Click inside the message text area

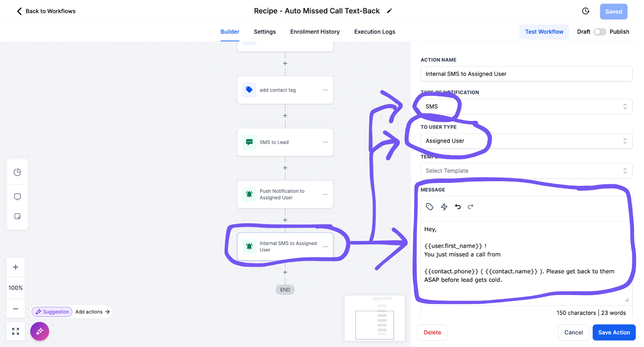click(x=526, y=263)
